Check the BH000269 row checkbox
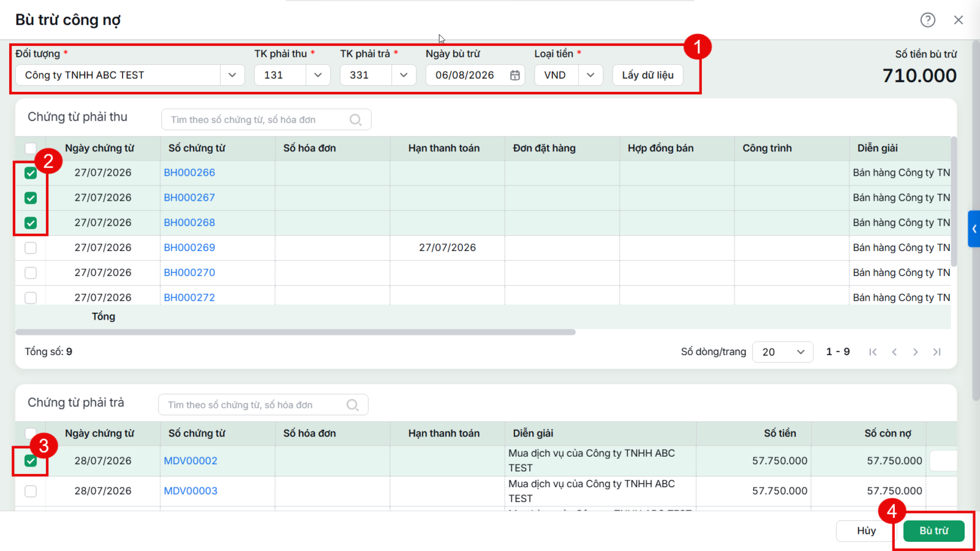Screen dimensions: 980x551 click(31, 248)
